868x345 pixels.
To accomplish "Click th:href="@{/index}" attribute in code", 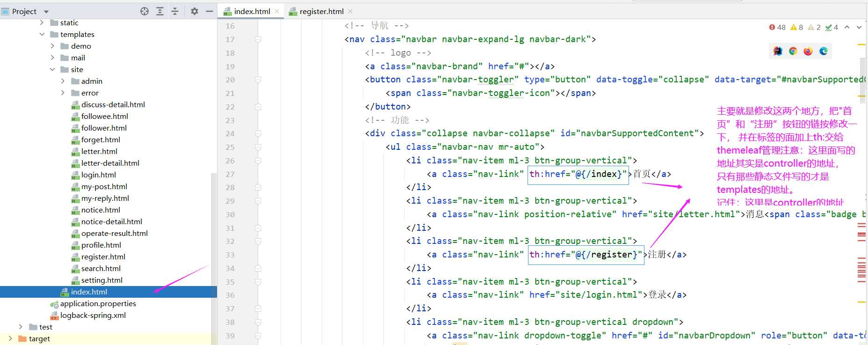I will 578,174.
